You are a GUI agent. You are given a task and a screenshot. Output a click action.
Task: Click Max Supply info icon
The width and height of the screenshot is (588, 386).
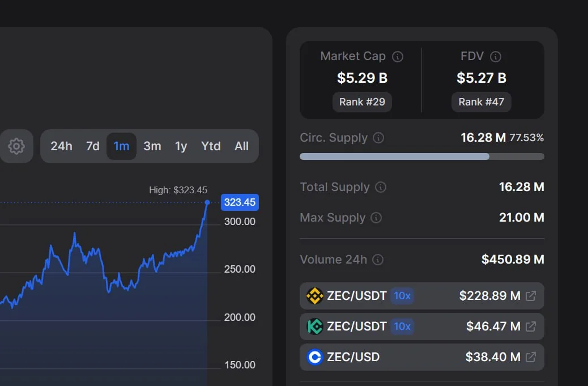[376, 218]
